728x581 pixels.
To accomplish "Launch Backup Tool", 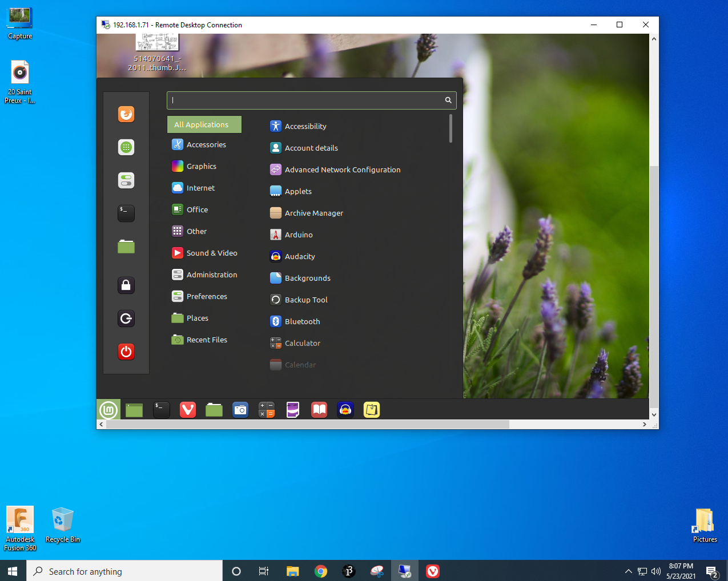I will (x=306, y=300).
